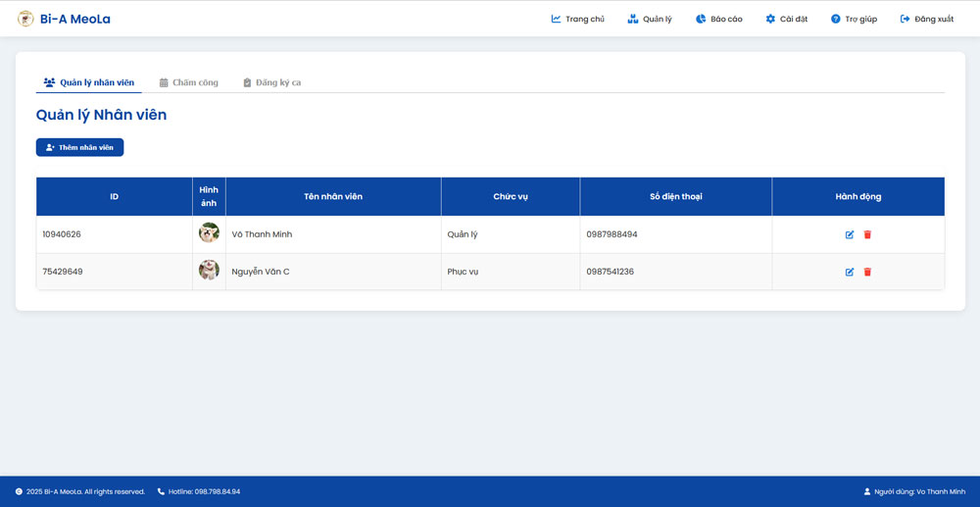Open the Quản lý menu

(650, 19)
